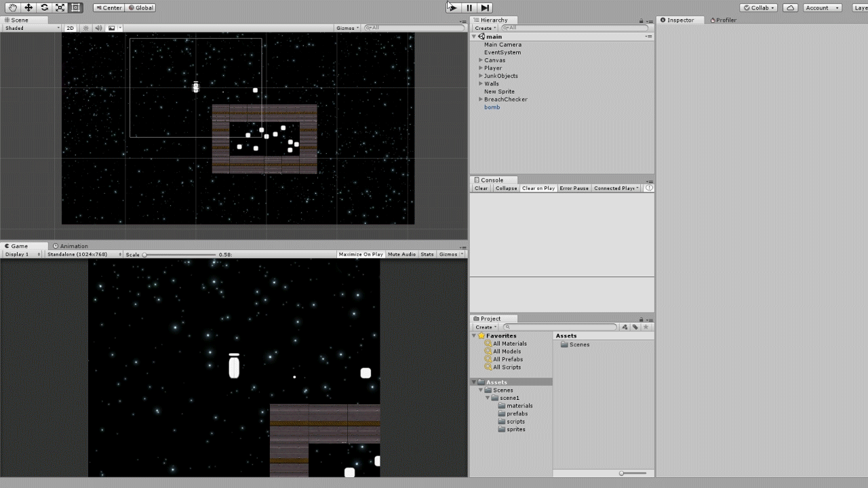This screenshot has width=868, height=488.
Task: Open Project Create dropdown
Action: coord(485,327)
